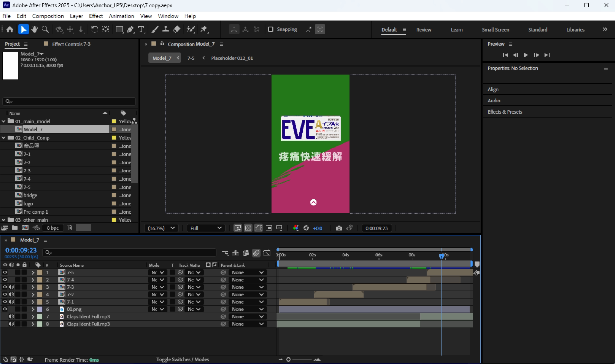The width and height of the screenshot is (615, 364).
Task: Select the Roto Brush tool
Action: tap(191, 29)
